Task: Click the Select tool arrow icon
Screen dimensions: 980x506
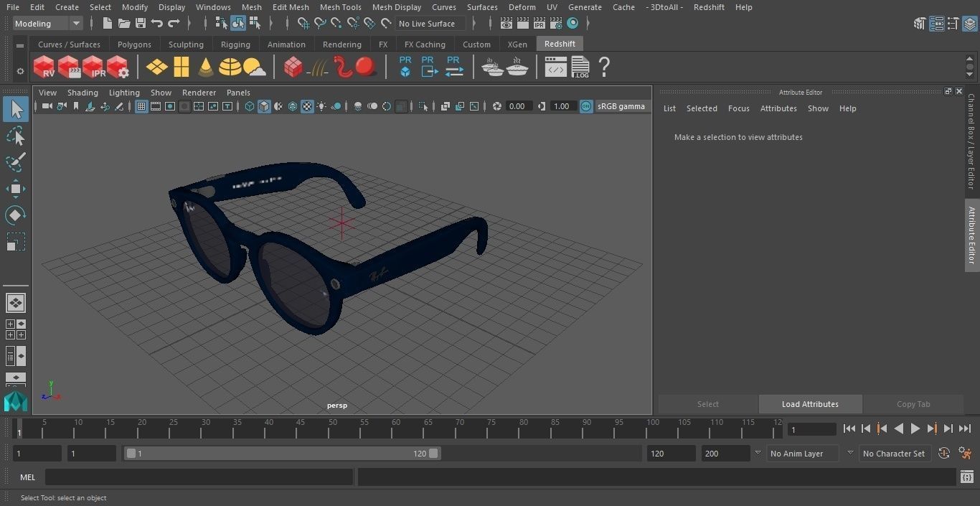Action: 16,109
